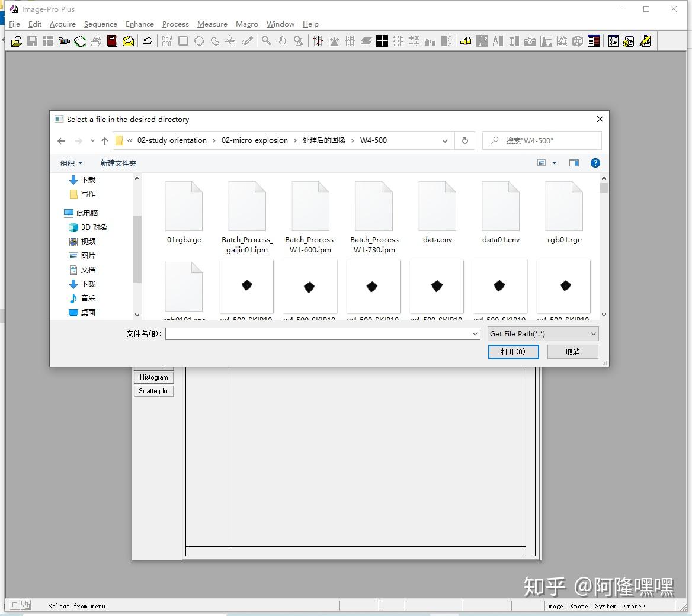Viewport: 692px width, 616px height.
Task: Open the Measure menu
Action: coord(212,24)
